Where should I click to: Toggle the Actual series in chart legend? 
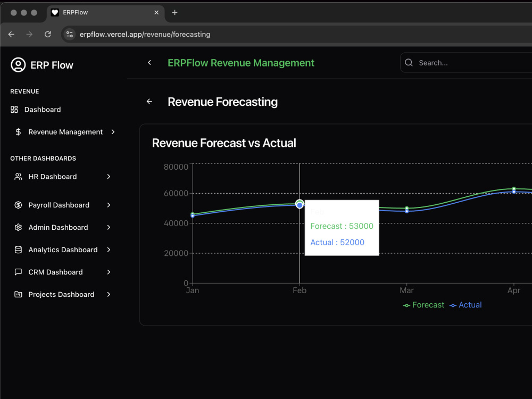click(x=465, y=305)
